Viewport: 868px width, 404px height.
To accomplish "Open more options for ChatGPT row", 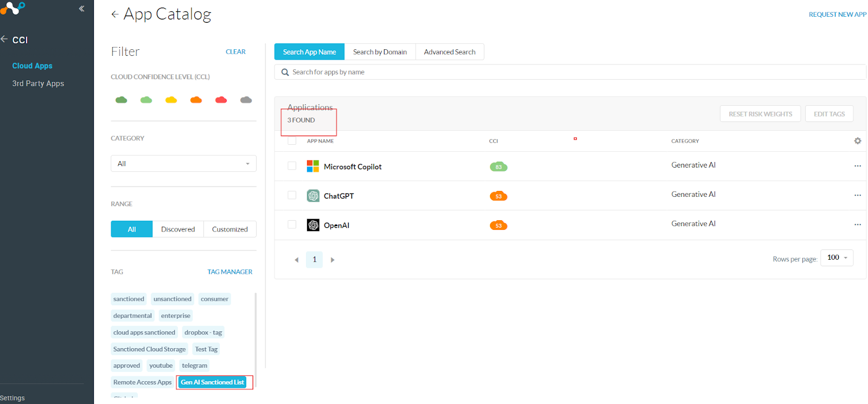I will coord(858,195).
